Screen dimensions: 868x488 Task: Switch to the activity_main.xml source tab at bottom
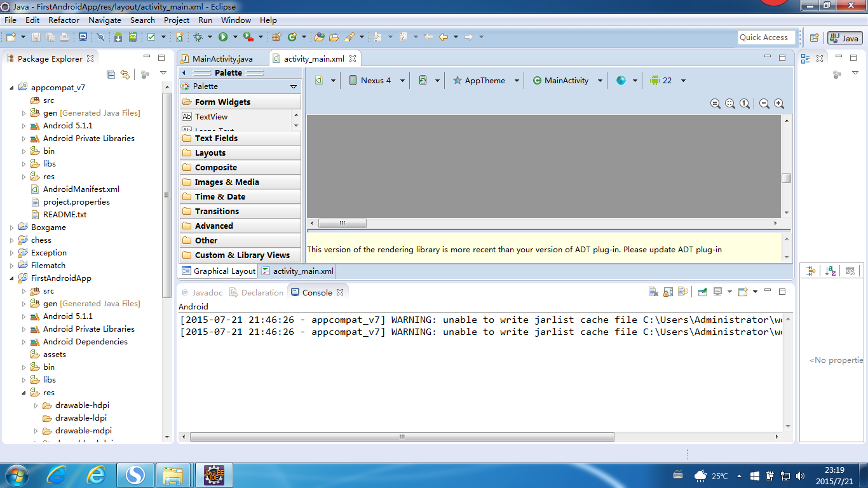coord(297,271)
